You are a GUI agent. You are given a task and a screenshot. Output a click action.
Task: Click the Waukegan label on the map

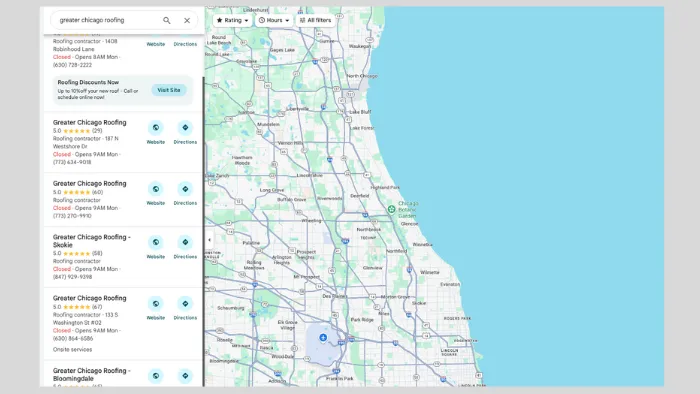[359, 46]
